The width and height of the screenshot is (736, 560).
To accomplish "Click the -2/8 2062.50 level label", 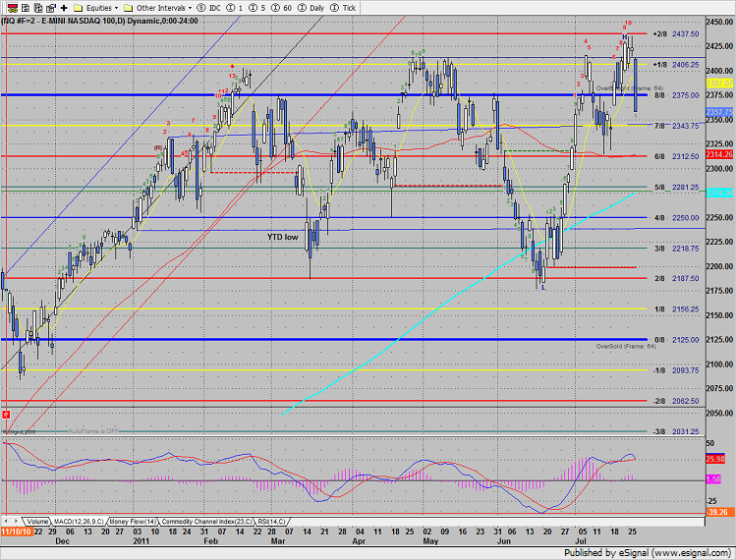I will pos(675,401).
